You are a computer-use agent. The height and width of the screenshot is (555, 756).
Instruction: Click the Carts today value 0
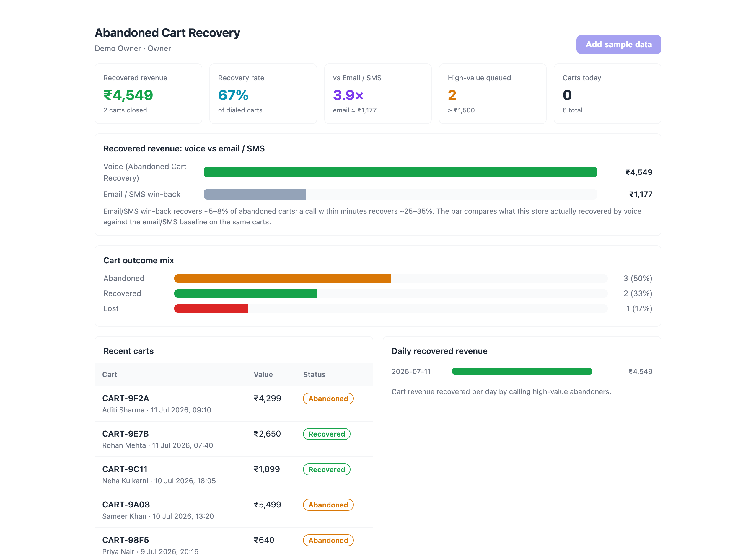click(567, 95)
